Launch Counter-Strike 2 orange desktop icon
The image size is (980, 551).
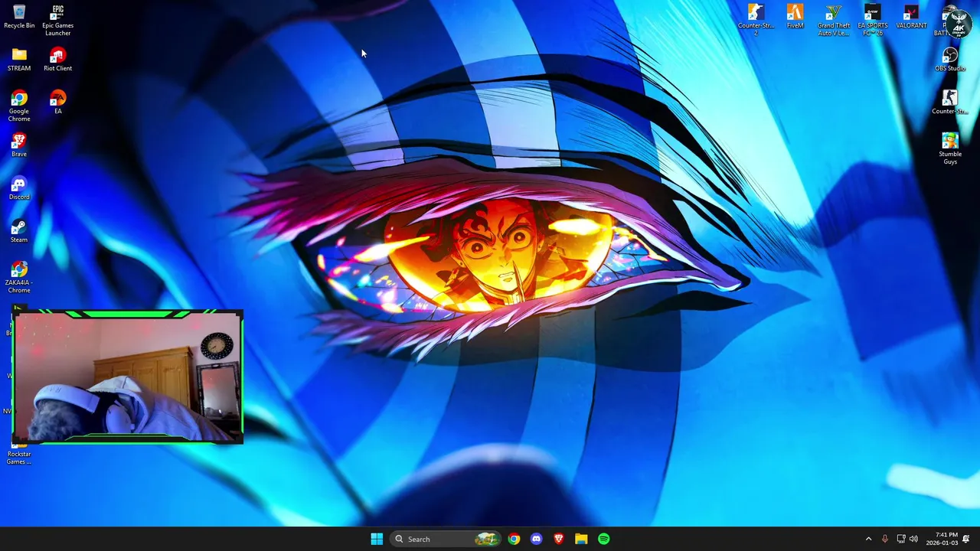[x=756, y=20]
